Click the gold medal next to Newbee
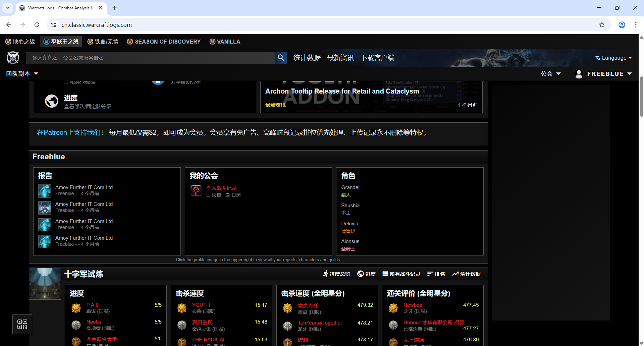This screenshot has width=644, height=346. pos(393,308)
